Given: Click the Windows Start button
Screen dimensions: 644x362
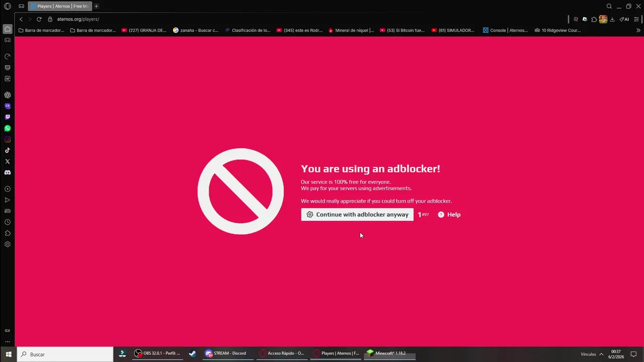Looking at the screenshot, I should pos(9,354).
